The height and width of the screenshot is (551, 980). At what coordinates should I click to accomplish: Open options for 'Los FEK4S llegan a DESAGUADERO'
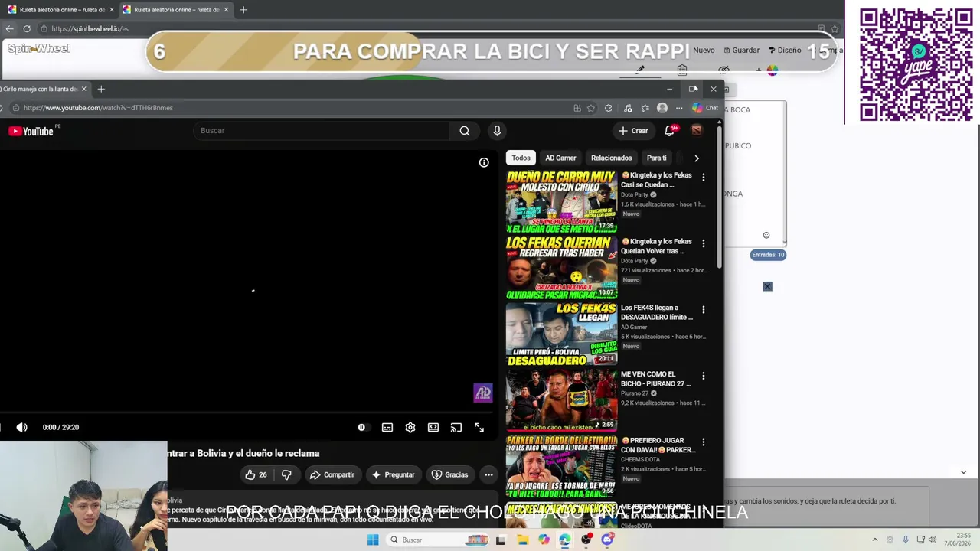(704, 309)
